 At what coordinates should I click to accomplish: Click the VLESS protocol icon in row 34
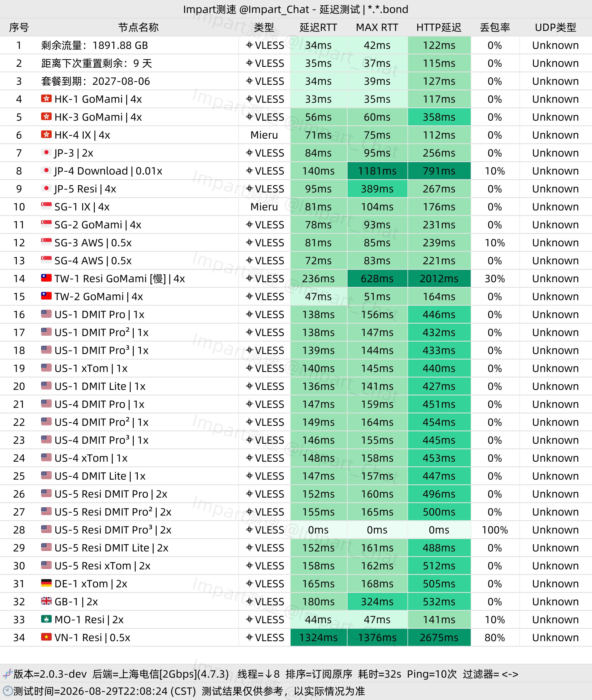click(249, 637)
